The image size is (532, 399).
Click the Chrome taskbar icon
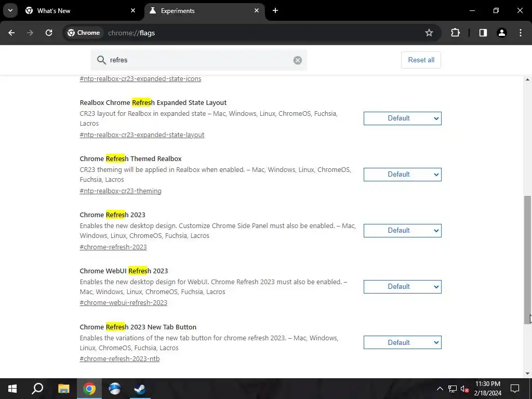(x=89, y=389)
